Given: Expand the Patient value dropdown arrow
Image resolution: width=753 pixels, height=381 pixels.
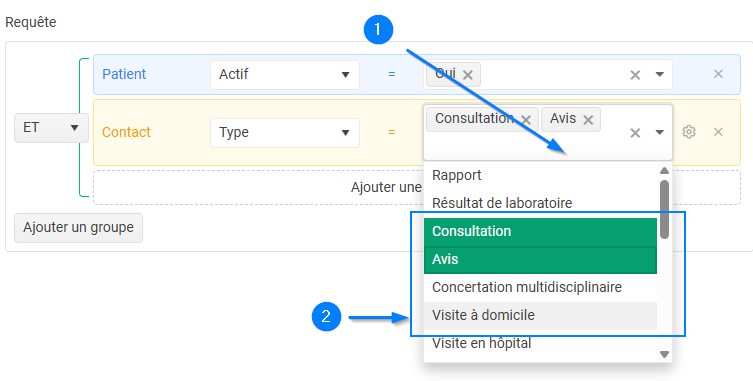Looking at the screenshot, I should point(660,74).
